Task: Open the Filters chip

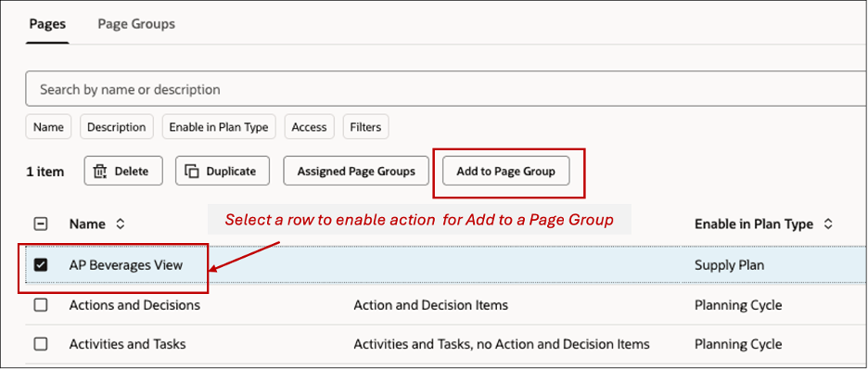Action: 365,127
